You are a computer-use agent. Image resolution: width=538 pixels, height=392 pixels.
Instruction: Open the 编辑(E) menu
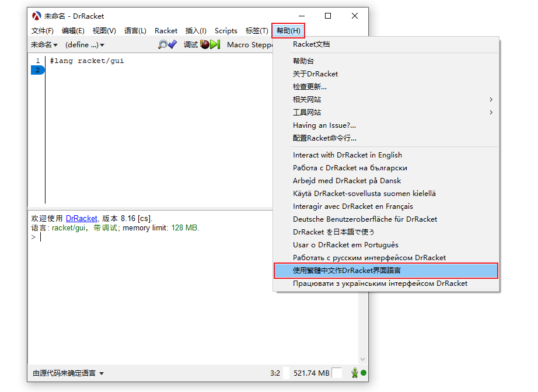click(x=73, y=31)
